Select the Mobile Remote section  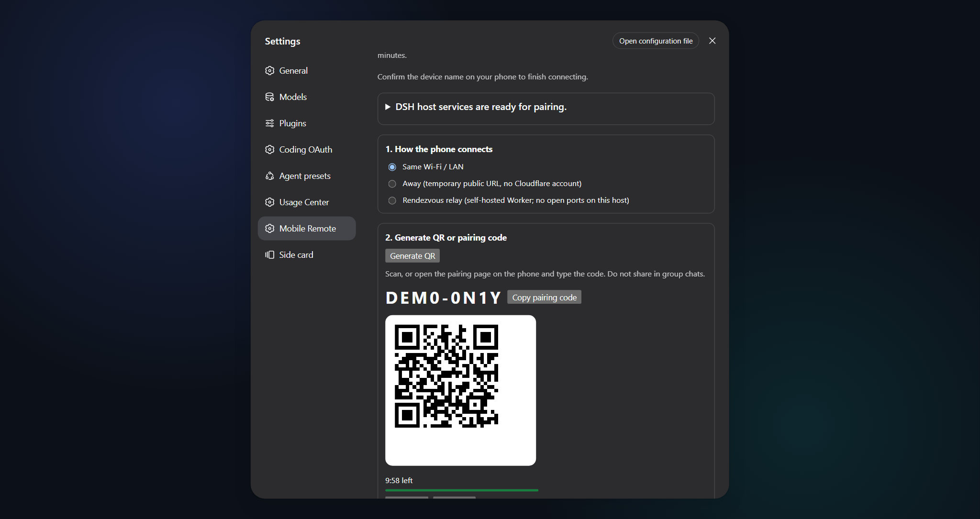[307, 229]
